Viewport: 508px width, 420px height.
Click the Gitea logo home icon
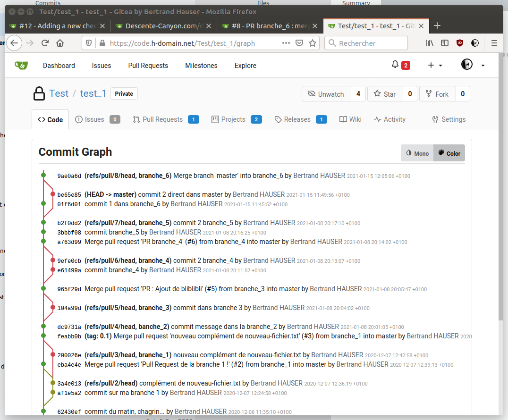[x=21, y=65]
